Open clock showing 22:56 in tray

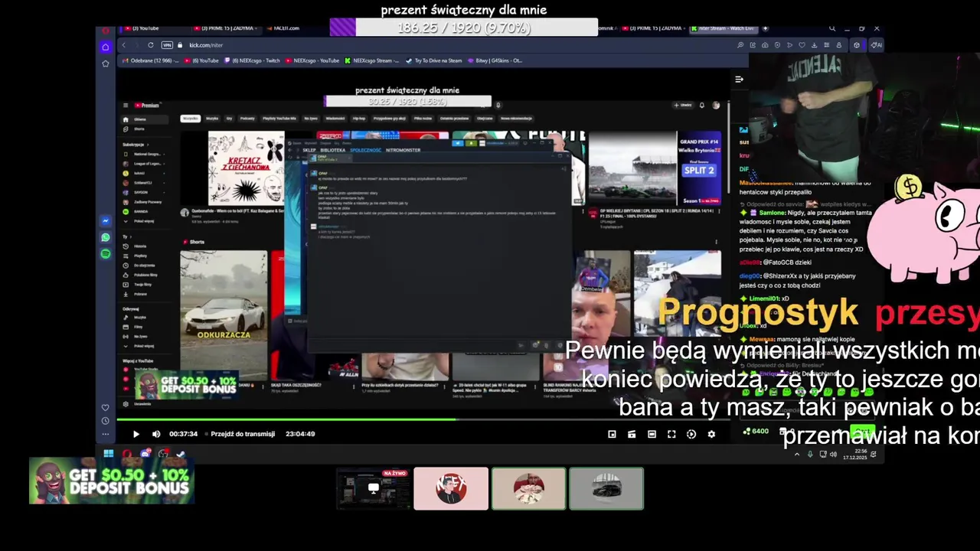(x=854, y=455)
